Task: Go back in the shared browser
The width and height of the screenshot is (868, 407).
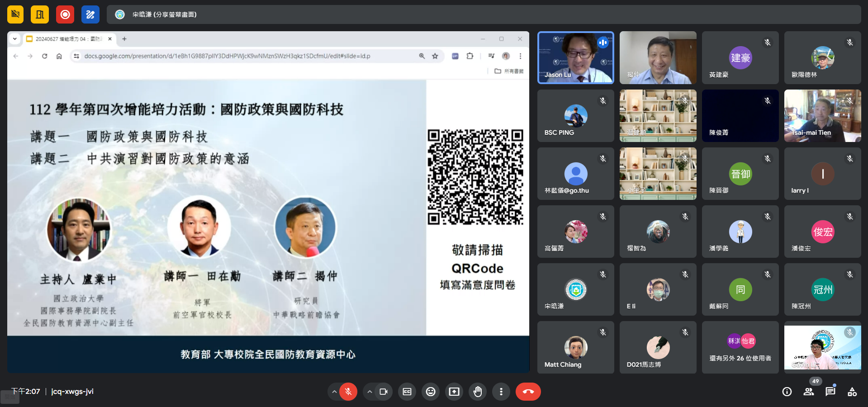Action: point(16,56)
